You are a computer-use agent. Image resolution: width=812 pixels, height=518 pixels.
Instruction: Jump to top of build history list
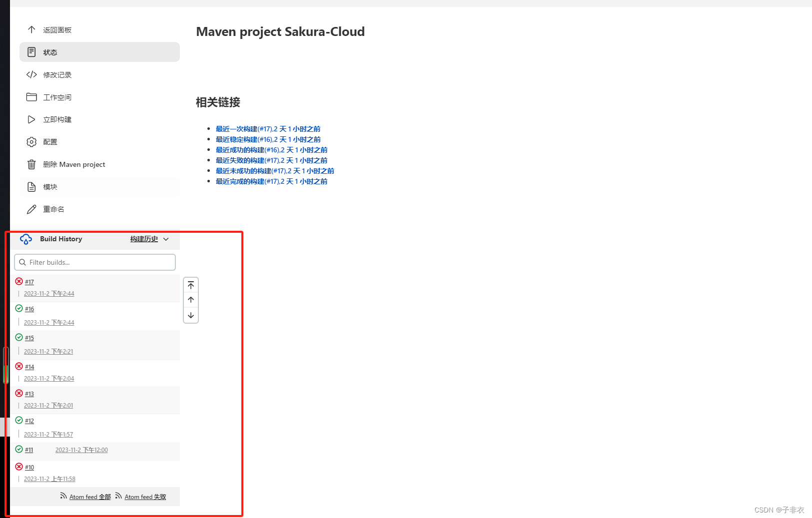tap(191, 285)
